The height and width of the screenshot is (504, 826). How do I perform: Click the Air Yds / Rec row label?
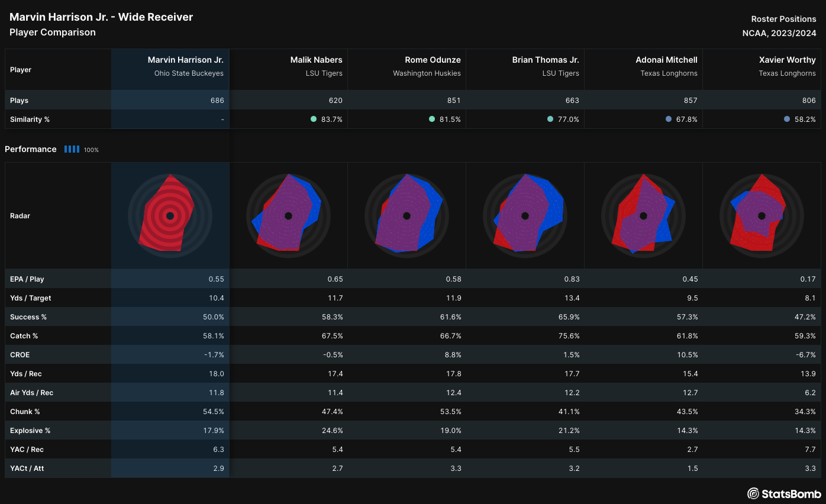click(x=32, y=393)
